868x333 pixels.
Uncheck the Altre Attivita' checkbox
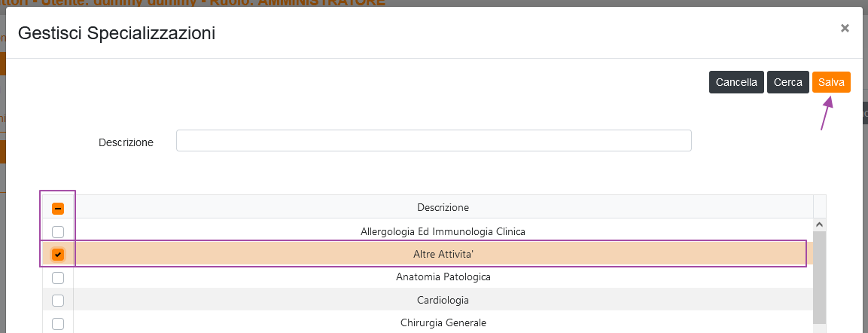click(x=58, y=255)
